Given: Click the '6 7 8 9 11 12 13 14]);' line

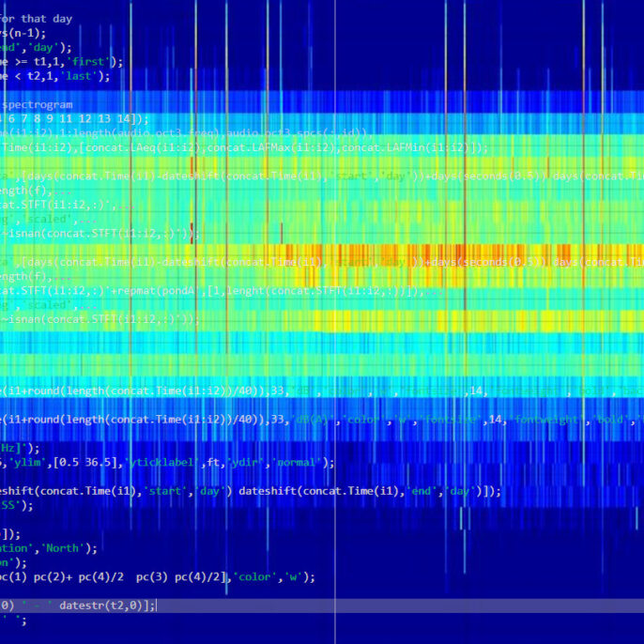Looking at the screenshot, I should click(x=74, y=119).
